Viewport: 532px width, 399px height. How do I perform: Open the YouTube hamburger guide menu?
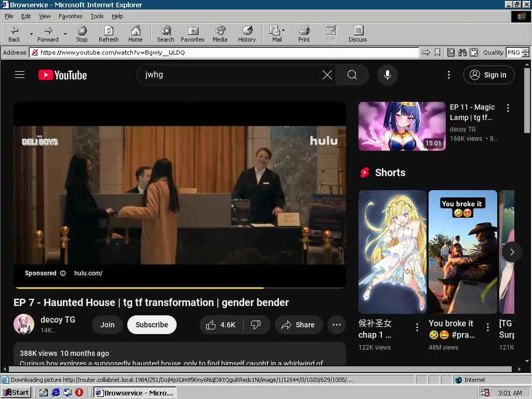(20, 75)
